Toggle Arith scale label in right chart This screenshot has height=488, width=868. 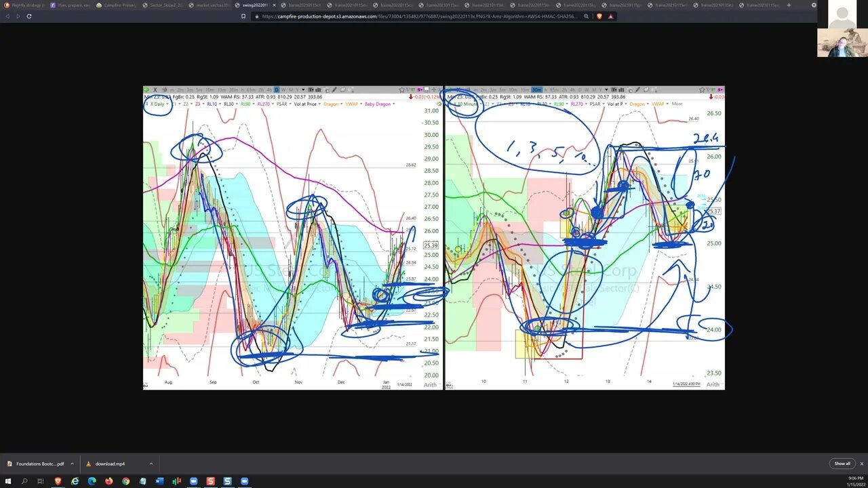[x=712, y=384]
